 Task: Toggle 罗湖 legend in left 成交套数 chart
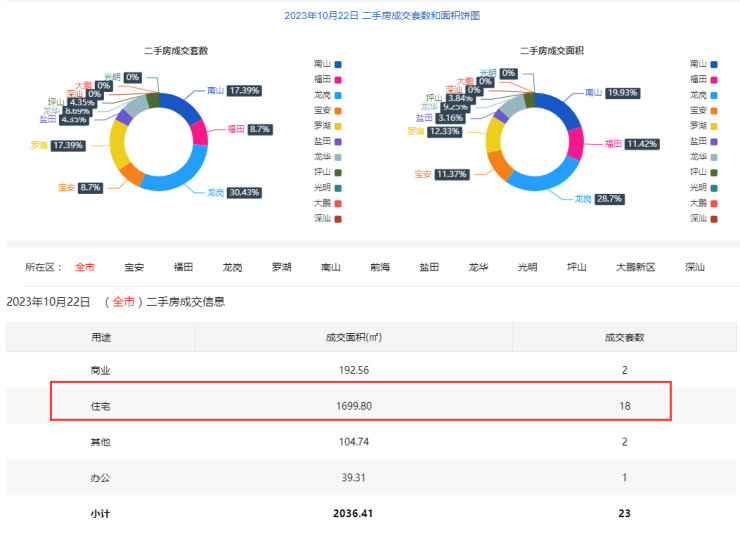point(328,125)
